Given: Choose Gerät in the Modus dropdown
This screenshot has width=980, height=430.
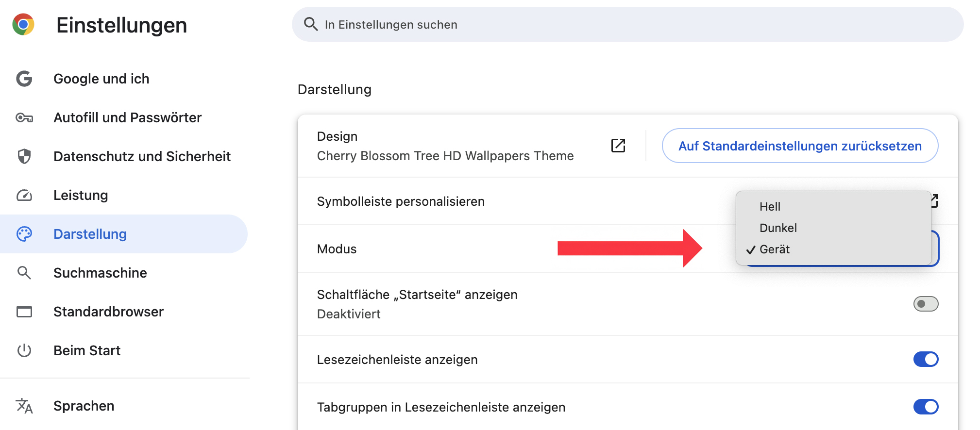Looking at the screenshot, I should point(833,249).
